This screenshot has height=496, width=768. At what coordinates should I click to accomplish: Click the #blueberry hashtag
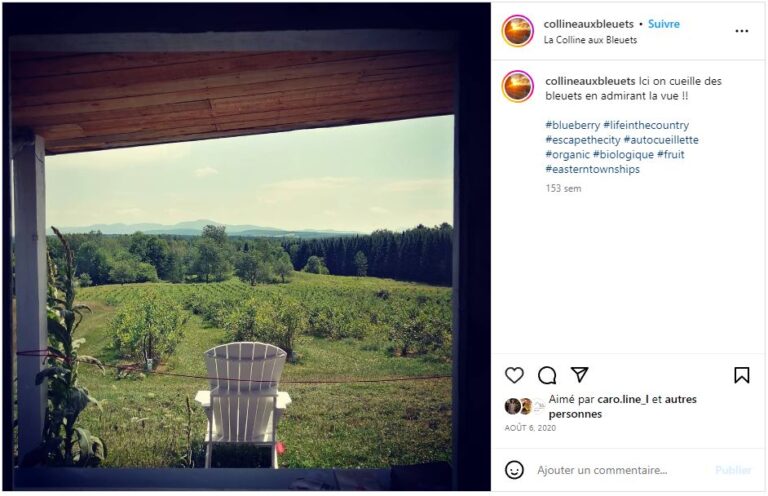pos(573,125)
